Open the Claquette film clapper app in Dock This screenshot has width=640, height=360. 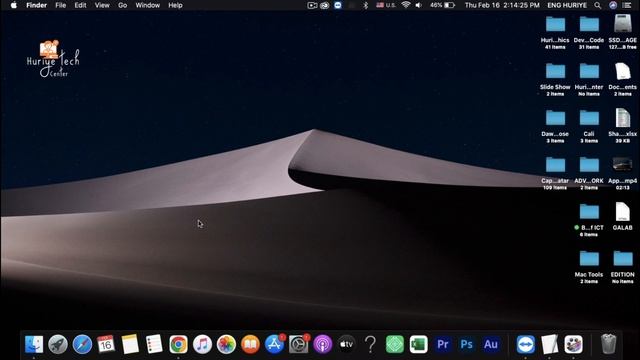coord(573,344)
